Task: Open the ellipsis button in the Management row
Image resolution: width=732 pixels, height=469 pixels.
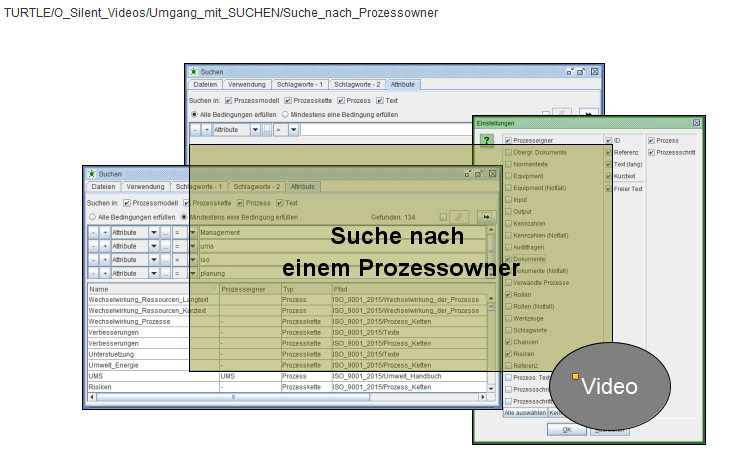Action: (165, 232)
